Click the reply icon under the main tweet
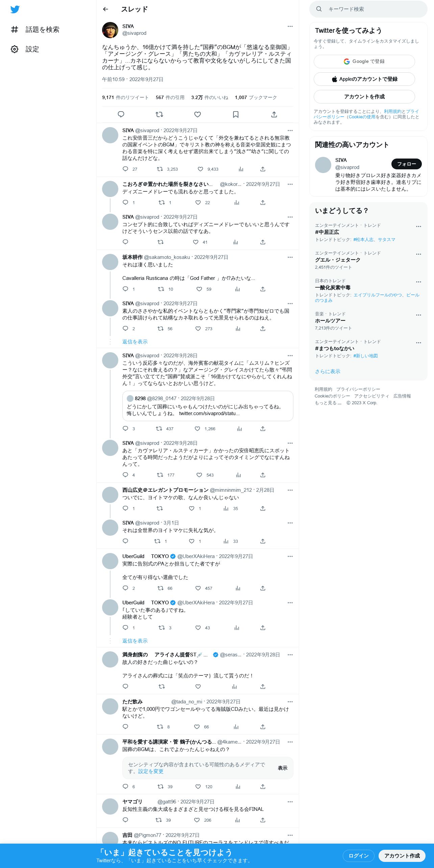Viewport: 434px width, 868px height. [x=121, y=115]
